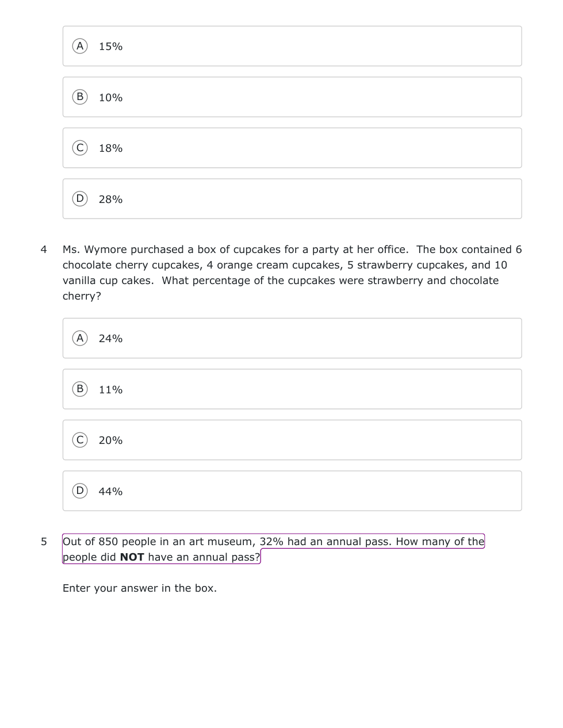Click the 24% answer text
563x728 pixels.
[x=110, y=339]
